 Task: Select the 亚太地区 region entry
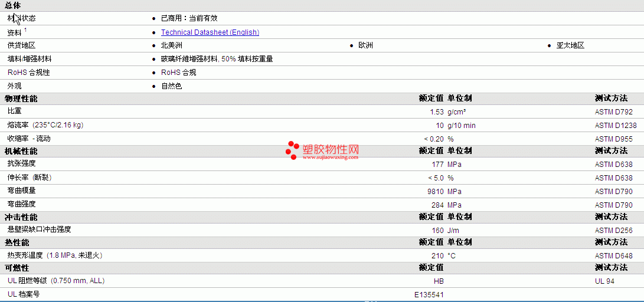(570, 45)
